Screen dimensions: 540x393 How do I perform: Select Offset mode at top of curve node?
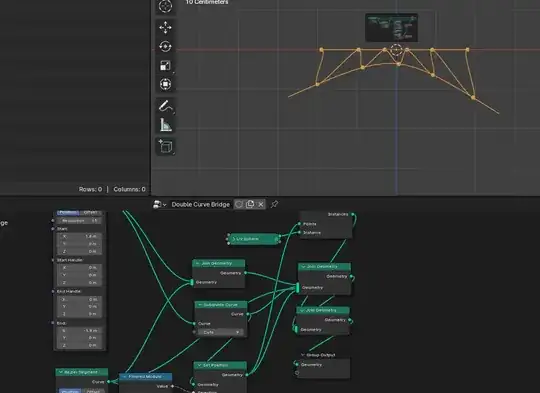click(x=90, y=213)
